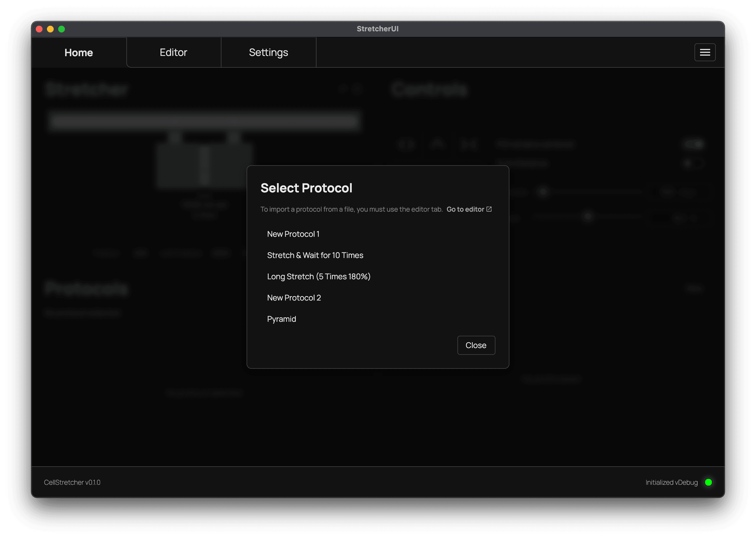Close the Select Protocol dialog
Viewport: 756px width, 539px height.
pos(476,345)
